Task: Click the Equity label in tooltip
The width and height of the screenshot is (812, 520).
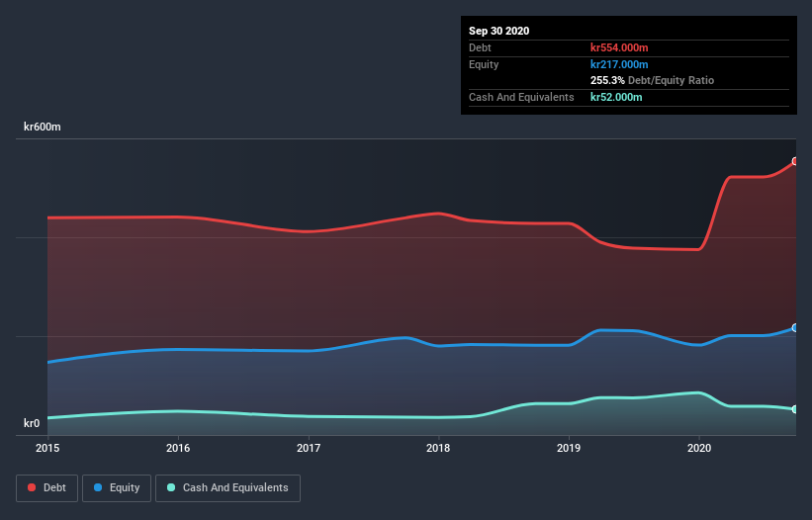Action: tap(484, 64)
